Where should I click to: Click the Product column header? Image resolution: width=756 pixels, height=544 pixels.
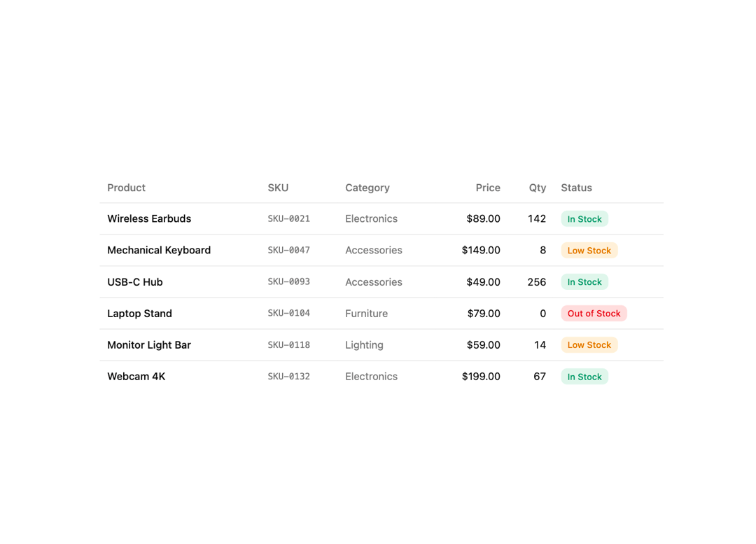tap(126, 188)
